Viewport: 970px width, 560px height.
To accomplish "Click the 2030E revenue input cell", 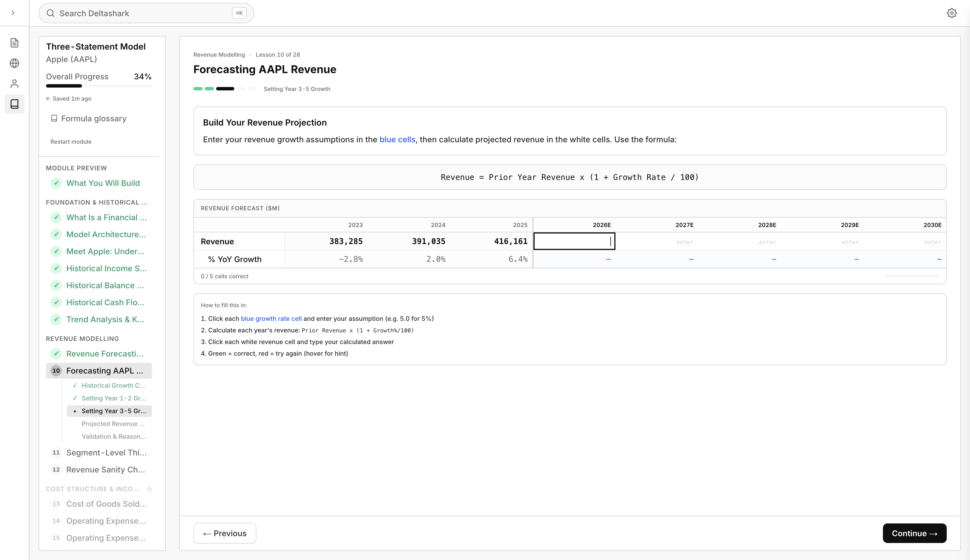I will tap(905, 241).
